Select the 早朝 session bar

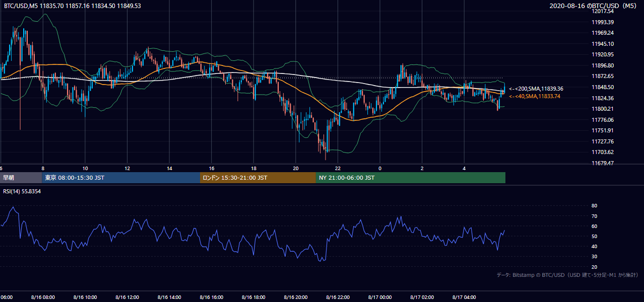pyautogui.click(x=21, y=178)
